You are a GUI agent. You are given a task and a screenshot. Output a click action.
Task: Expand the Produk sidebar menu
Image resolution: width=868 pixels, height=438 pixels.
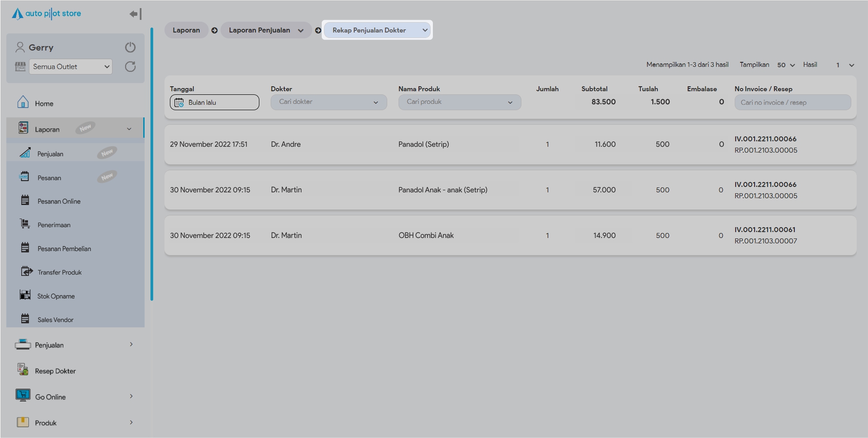131,423
